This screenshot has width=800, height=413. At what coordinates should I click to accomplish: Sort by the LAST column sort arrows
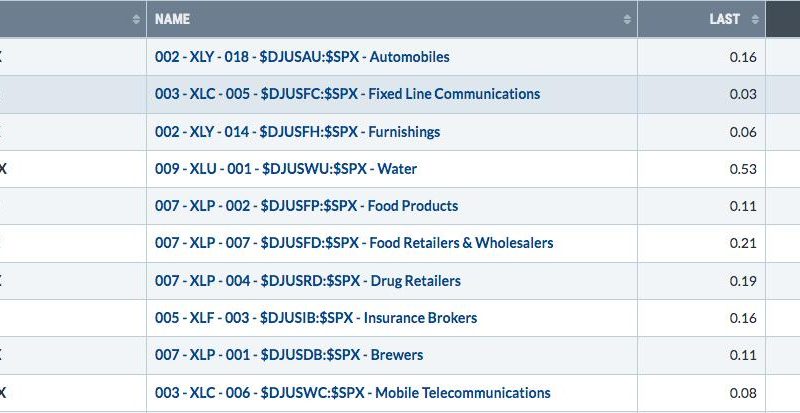coord(755,19)
